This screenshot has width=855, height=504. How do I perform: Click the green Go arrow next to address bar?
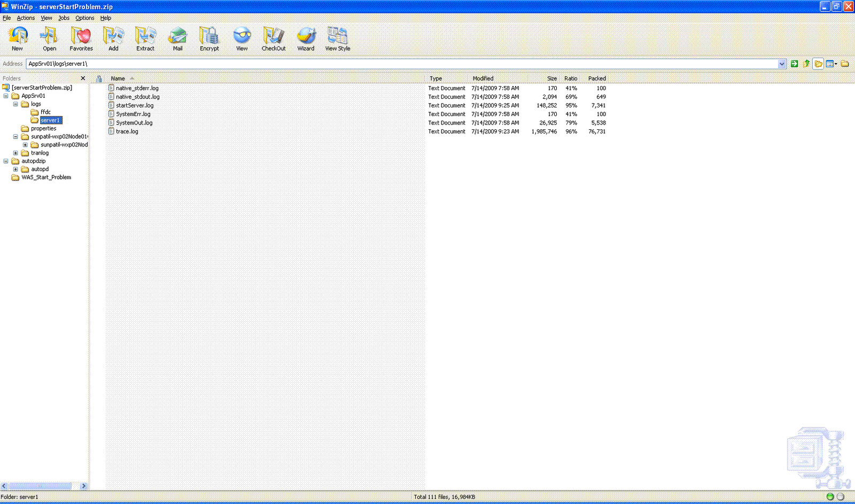pos(795,64)
